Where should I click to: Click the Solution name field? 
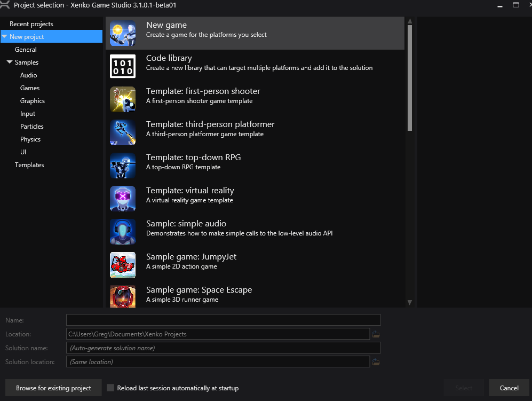(x=223, y=348)
